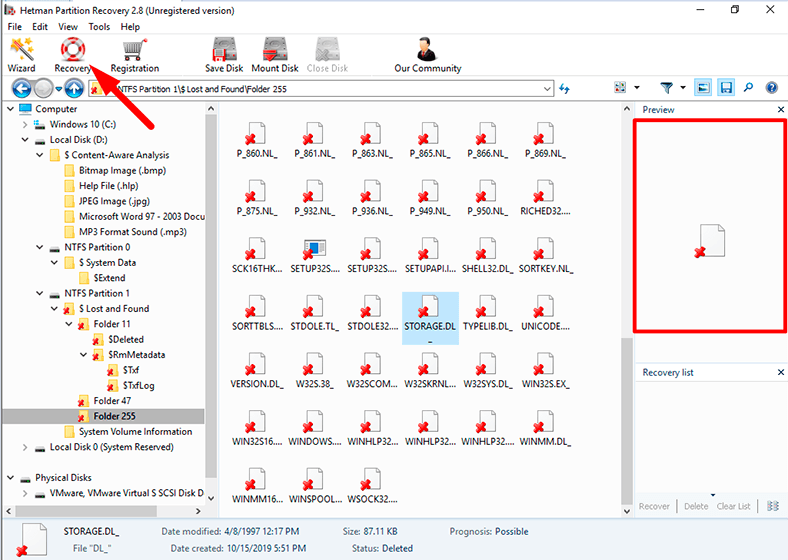788x560 pixels.
Task: Go up one folder level
Action: pyautogui.click(x=74, y=89)
